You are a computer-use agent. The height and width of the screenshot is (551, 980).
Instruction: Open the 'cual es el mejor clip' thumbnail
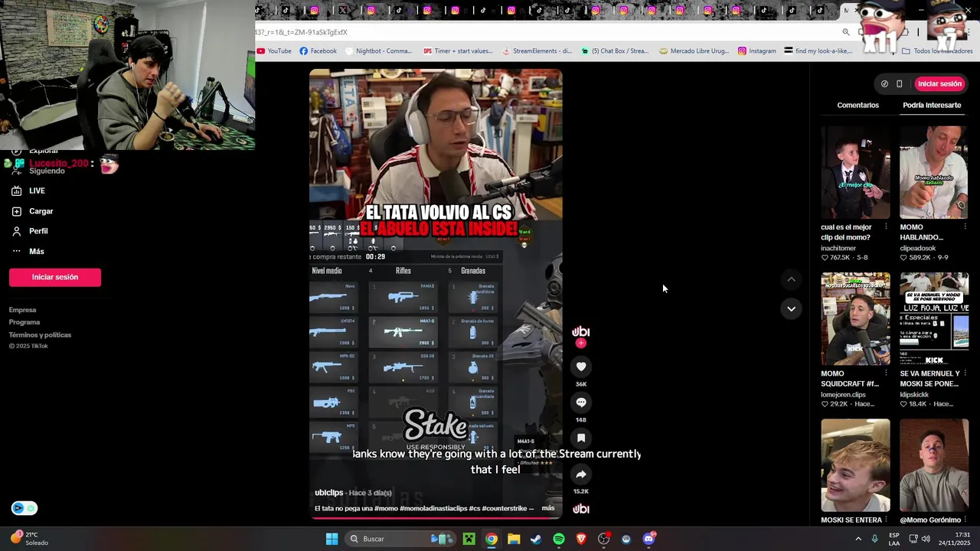855,173
